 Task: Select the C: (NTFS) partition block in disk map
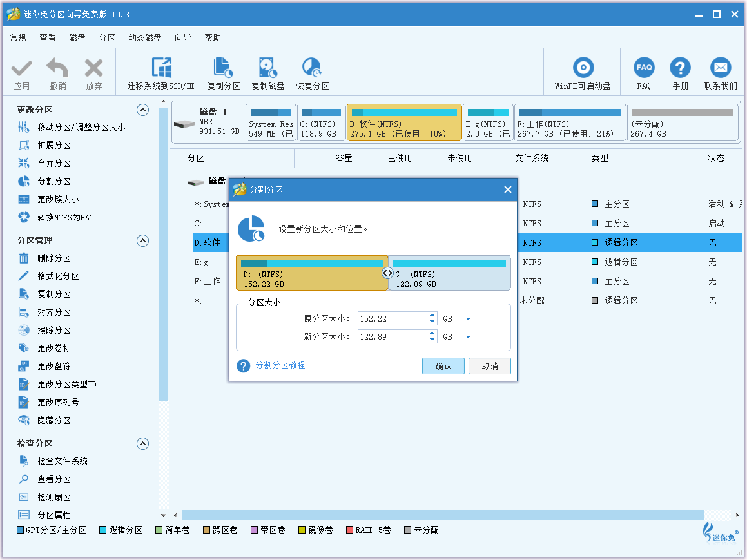click(x=322, y=123)
